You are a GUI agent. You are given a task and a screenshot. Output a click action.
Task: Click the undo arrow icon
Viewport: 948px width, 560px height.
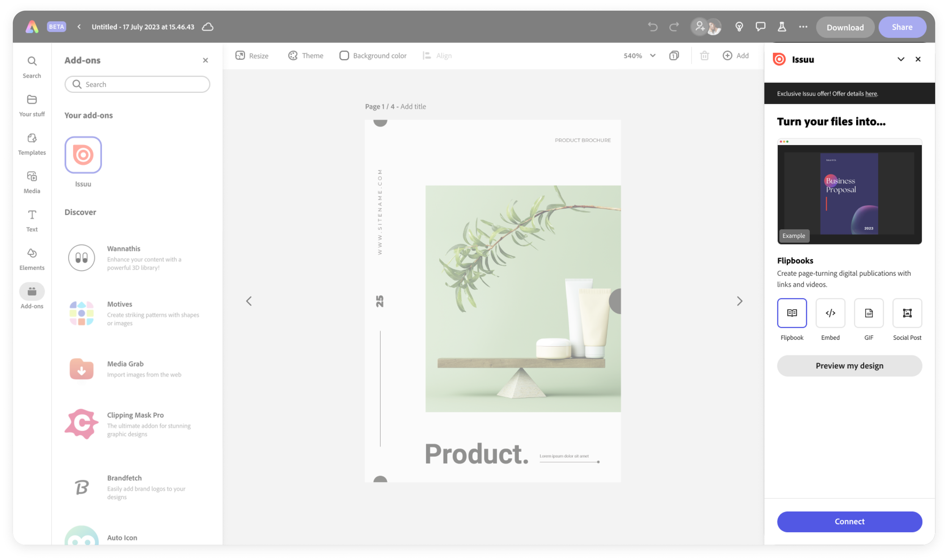tap(652, 27)
